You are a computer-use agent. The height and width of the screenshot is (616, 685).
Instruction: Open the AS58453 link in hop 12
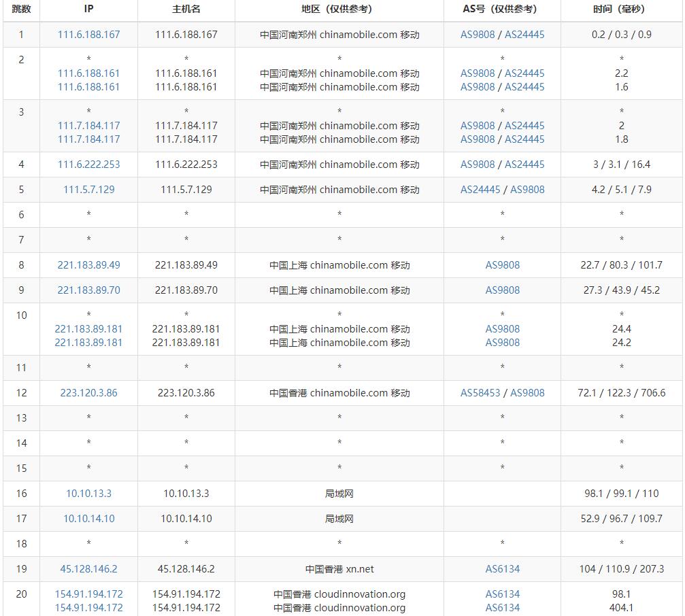(x=480, y=393)
